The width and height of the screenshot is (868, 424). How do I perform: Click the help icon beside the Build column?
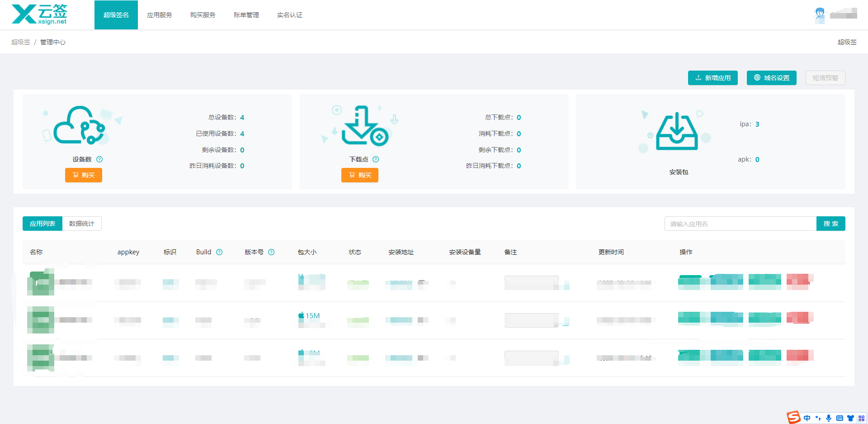click(220, 252)
